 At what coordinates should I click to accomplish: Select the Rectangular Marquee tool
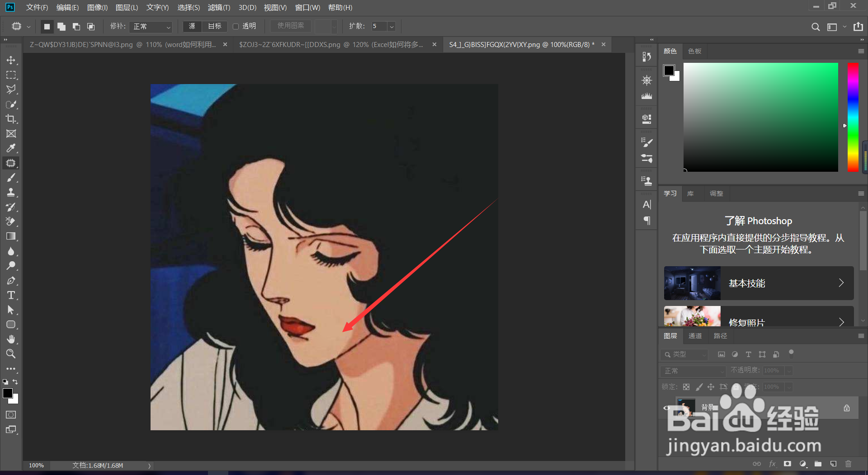(11, 75)
